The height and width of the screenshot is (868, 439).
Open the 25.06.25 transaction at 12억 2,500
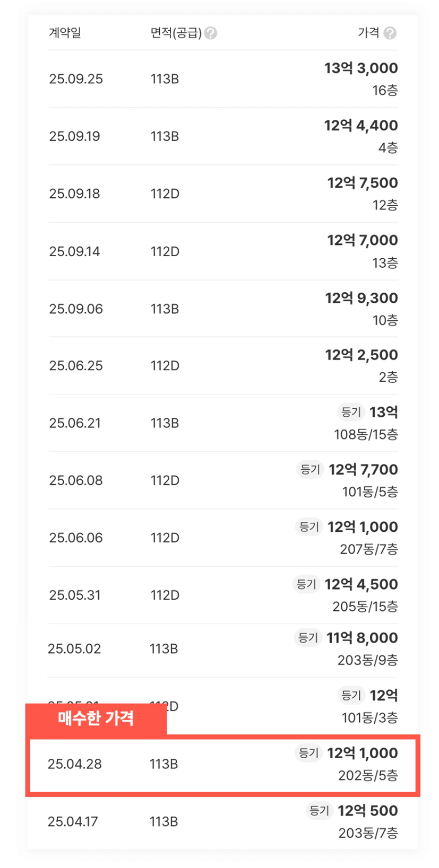click(x=223, y=366)
